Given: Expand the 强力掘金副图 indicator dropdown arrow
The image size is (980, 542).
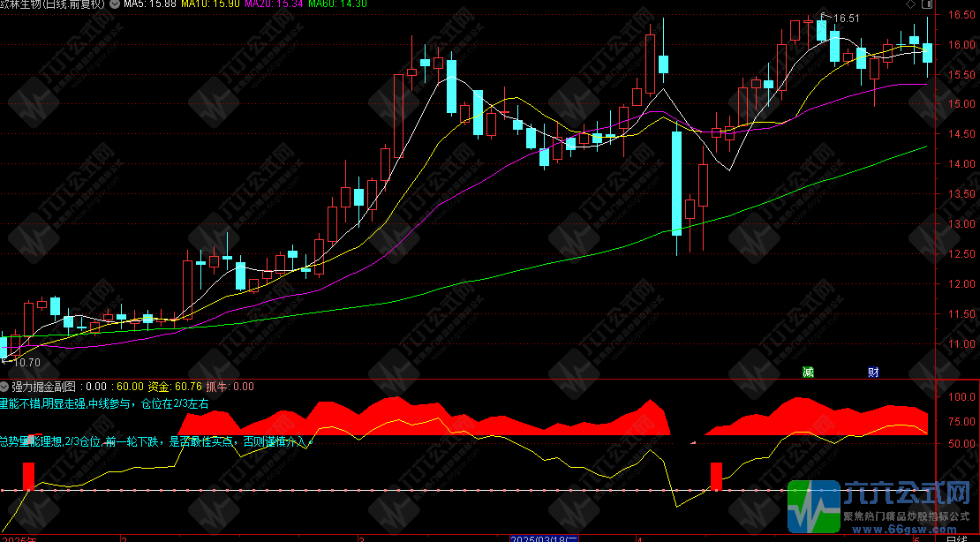Looking at the screenshot, I should tap(5, 386).
